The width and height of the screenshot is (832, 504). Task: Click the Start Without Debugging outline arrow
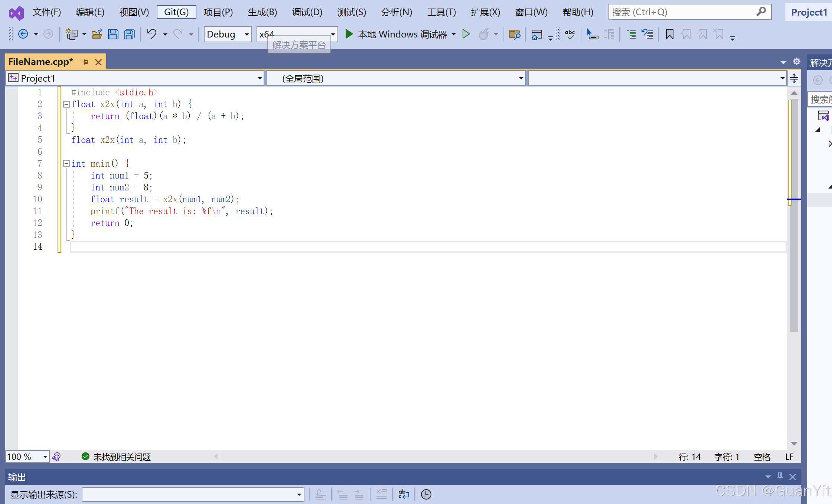[466, 34]
